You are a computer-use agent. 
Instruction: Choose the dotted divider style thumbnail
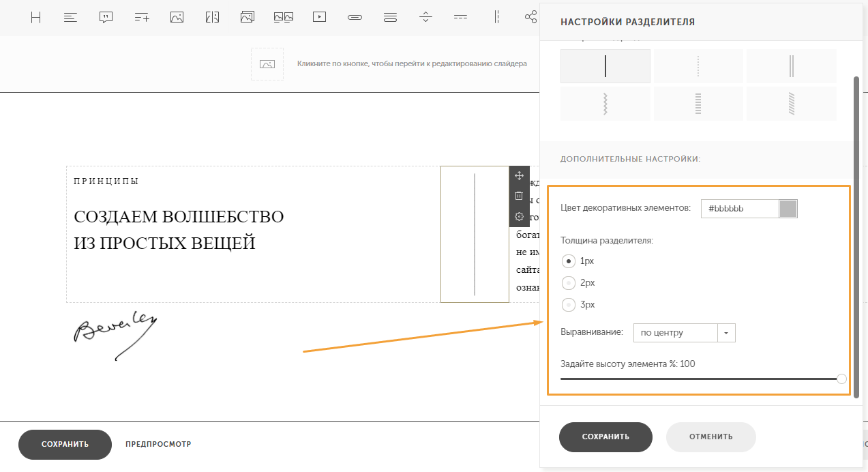click(698, 66)
